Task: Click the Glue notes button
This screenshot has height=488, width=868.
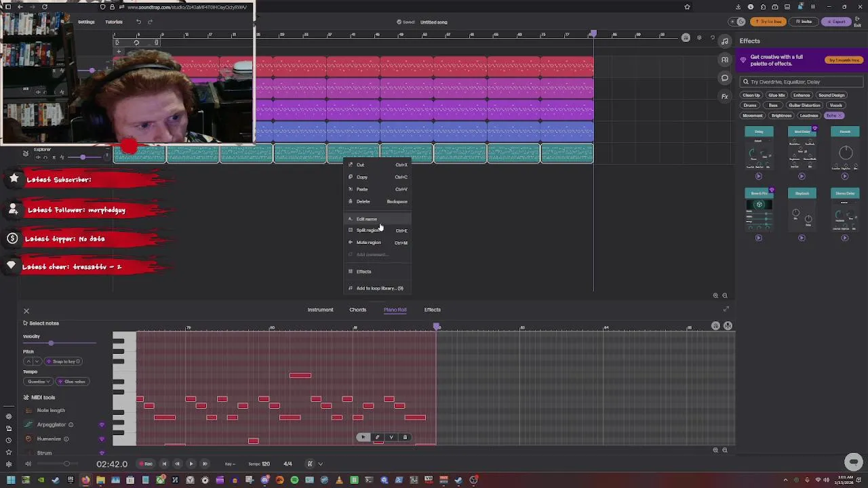Action: click(73, 382)
